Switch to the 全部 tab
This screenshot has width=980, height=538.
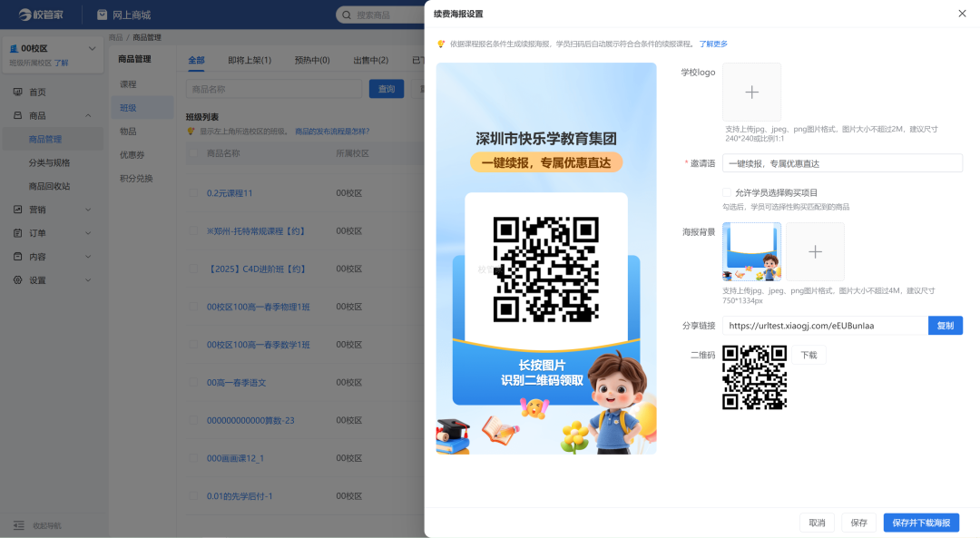(196, 60)
